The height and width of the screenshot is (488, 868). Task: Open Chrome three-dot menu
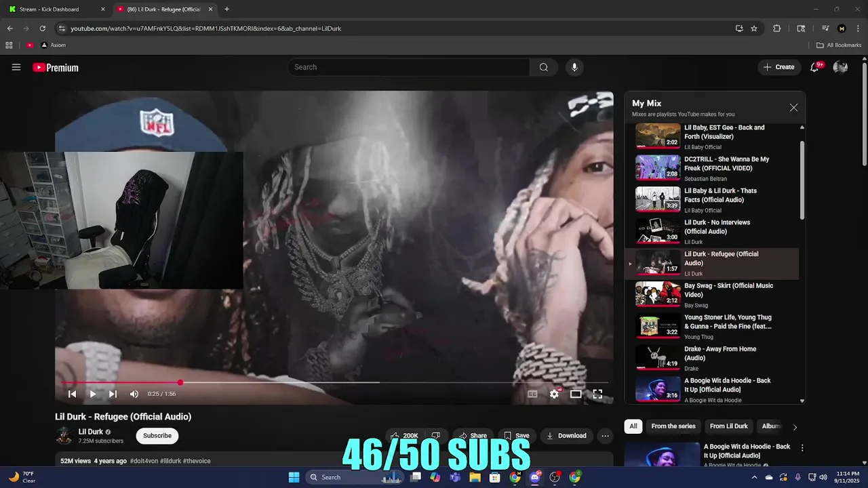click(857, 28)
